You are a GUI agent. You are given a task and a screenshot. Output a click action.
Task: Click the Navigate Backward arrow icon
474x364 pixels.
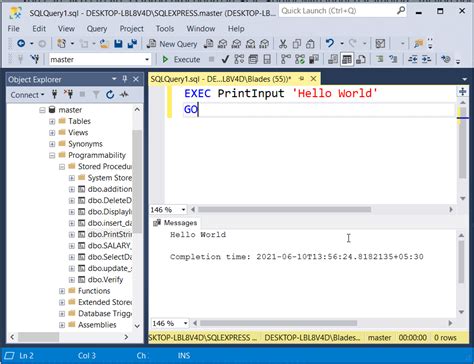pos(21,43)
